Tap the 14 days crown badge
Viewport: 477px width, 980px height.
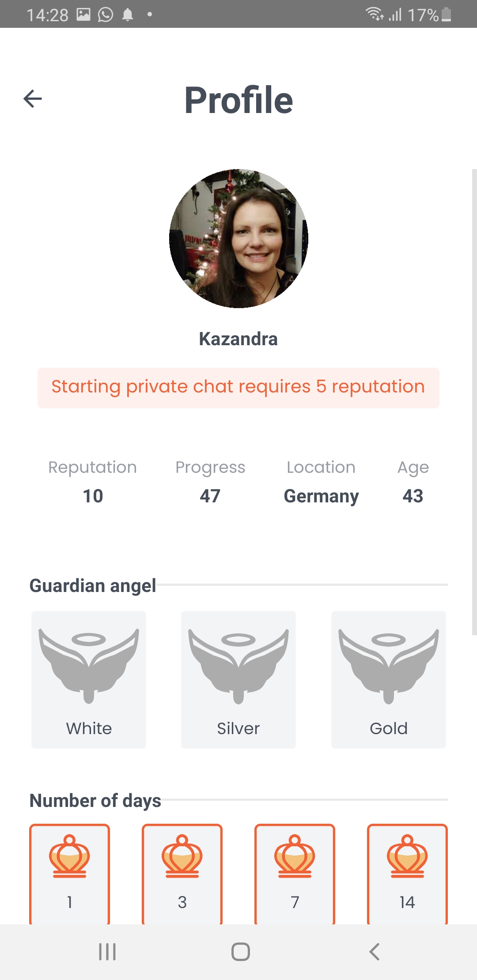pyautogui.click(x=407, y=873)
